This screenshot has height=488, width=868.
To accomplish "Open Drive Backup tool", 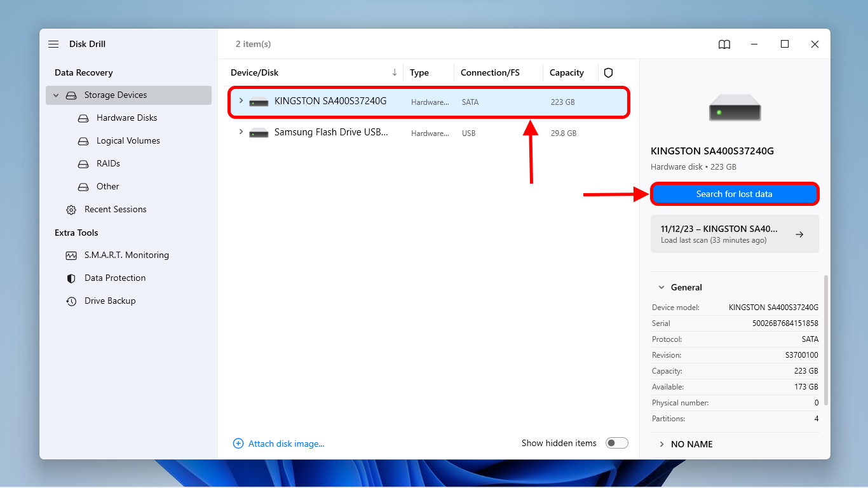I will click(110, 301).
